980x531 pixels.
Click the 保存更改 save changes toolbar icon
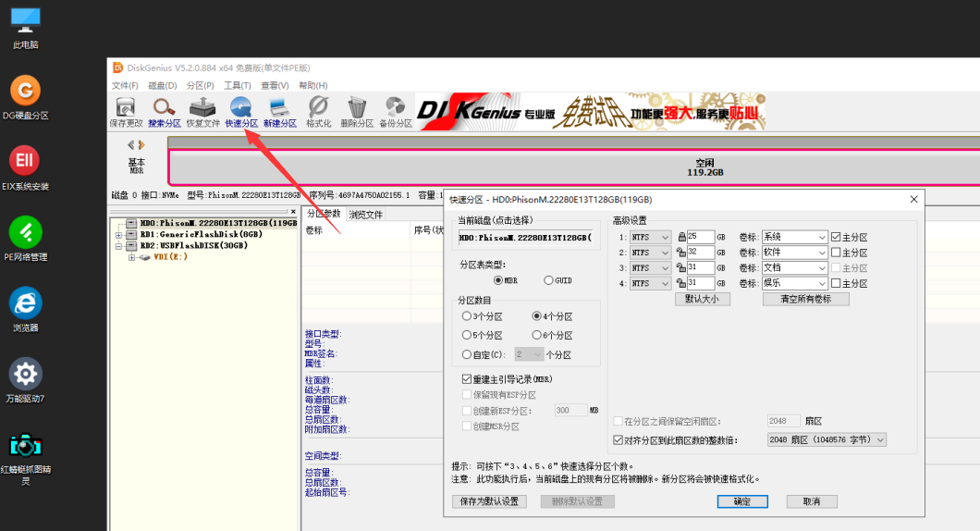[x=126, y=110]
